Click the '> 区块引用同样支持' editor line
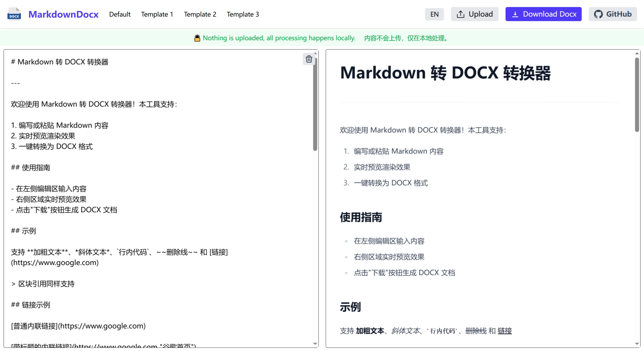The image size is (644, 351). [43, 284]
